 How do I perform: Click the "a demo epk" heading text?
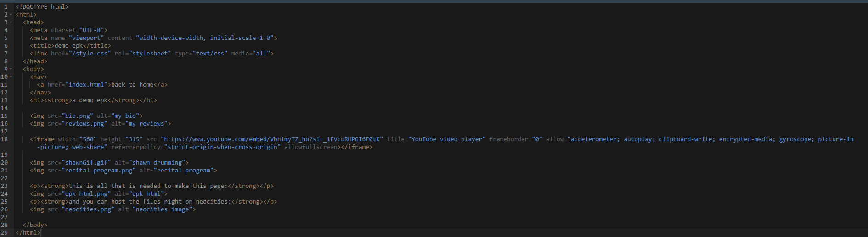tap(90, 100)
